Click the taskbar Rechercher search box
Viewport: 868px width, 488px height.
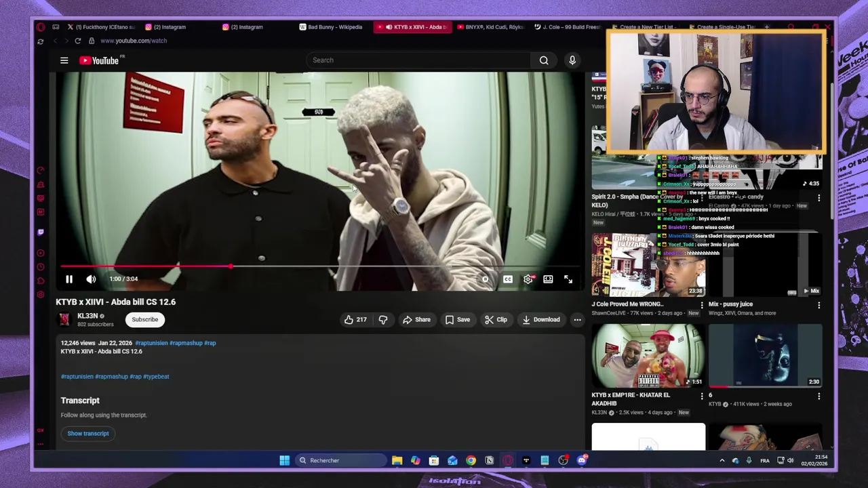(x=341, y=460)
